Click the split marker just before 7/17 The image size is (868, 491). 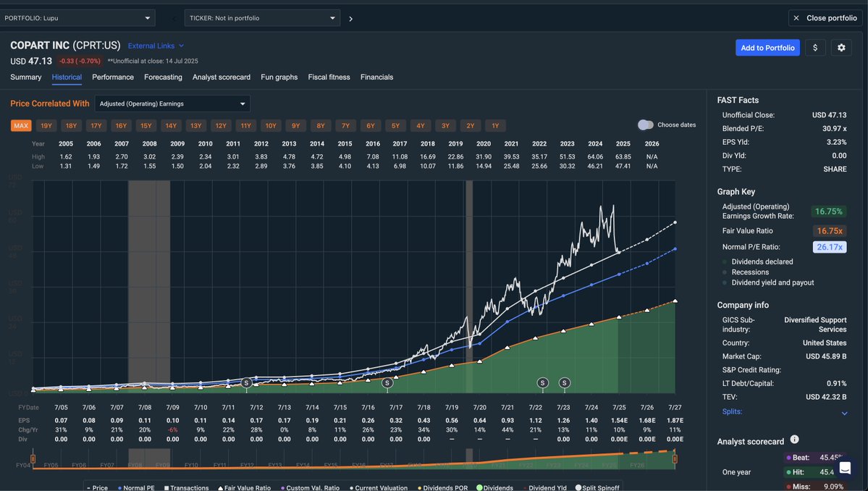point(387,382)
